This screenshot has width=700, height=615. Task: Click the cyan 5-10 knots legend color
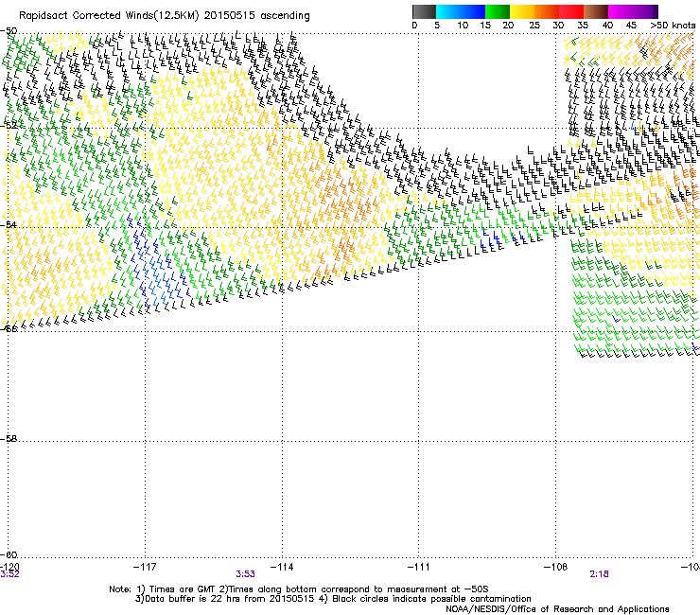447,11
